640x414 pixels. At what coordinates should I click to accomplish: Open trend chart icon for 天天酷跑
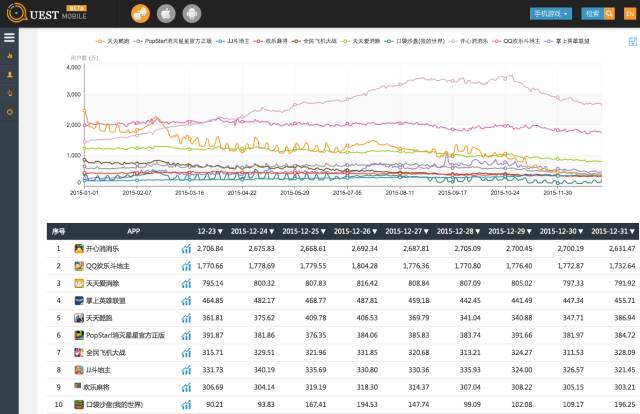pyautogui.click(x=186, y=318)
